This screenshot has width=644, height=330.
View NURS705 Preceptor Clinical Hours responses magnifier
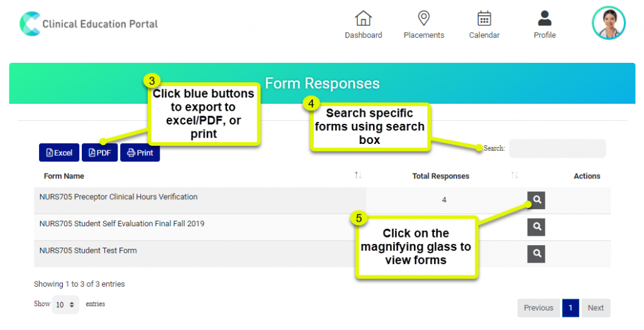[536, 201]
